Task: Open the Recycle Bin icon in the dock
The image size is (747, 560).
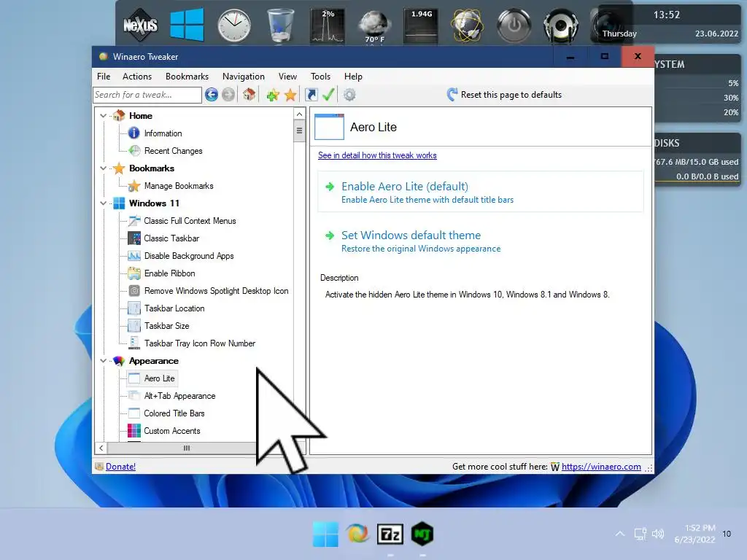Action: (x=280, y=26)
